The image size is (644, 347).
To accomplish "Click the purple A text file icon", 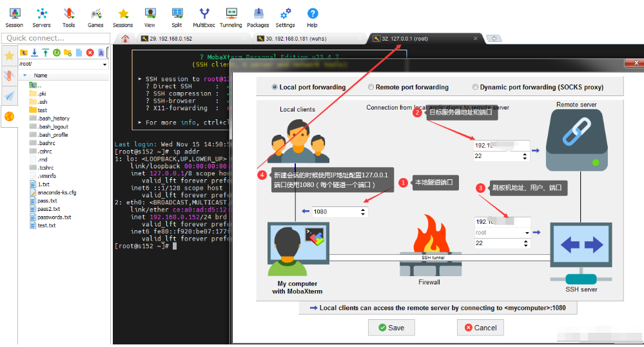I will click(x=101, y=53).
